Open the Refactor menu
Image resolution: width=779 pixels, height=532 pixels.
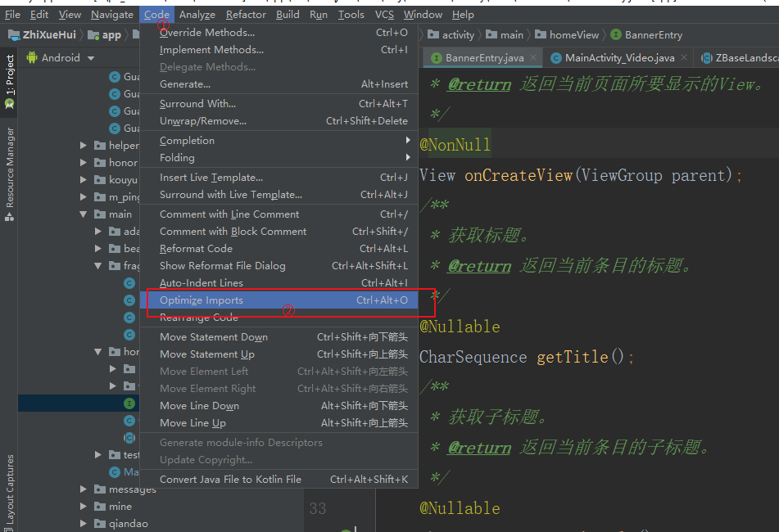pyautogui.click(x=246, y=15)
